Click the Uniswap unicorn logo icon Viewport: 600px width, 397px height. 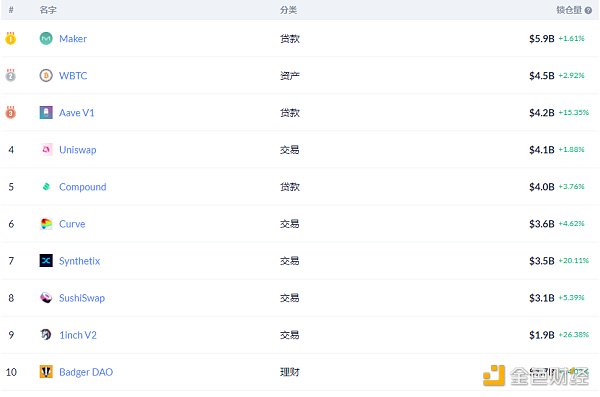tap(46, 149)
